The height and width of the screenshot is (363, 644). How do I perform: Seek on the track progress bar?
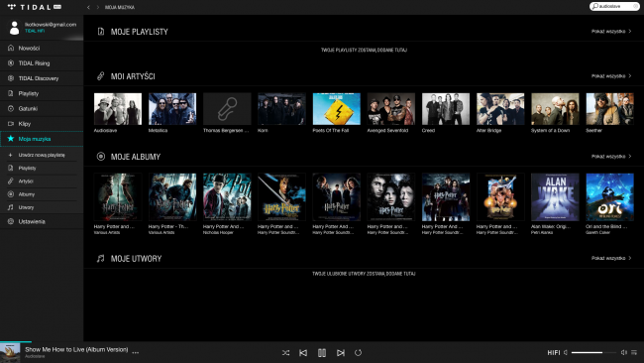322,341
